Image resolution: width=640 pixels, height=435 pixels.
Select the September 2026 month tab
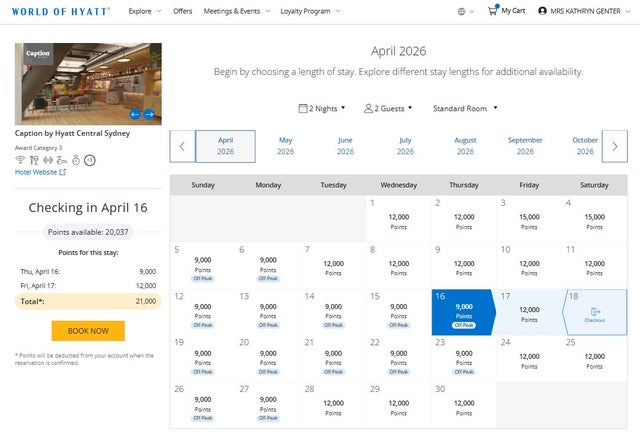tap(525, 146)
